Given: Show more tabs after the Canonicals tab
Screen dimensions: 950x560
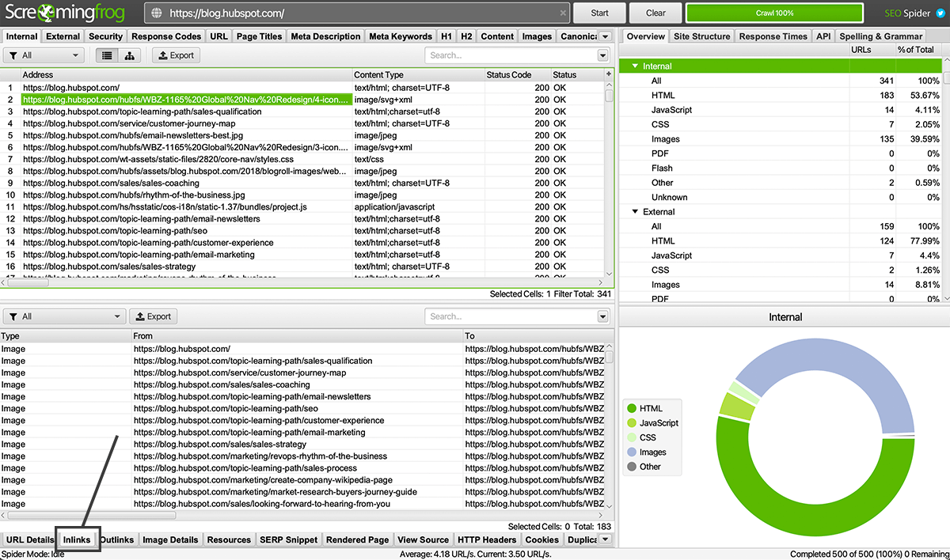Looking at the screenshot, I should coord(605,36).
